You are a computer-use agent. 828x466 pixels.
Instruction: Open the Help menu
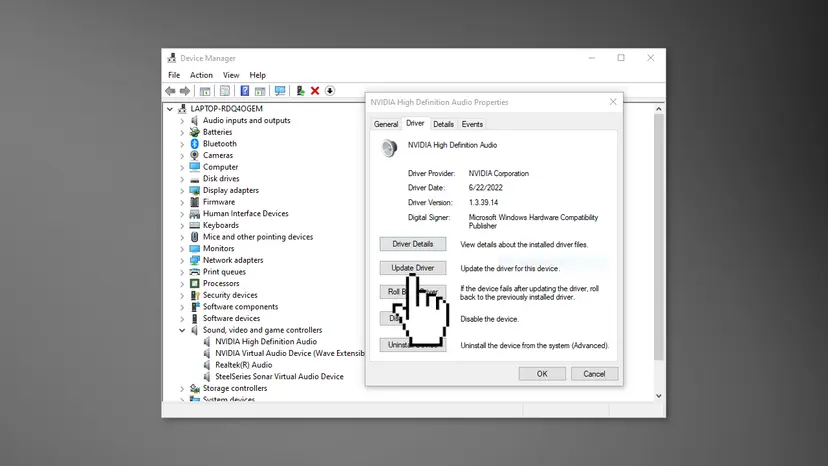(x=257, y=75)
